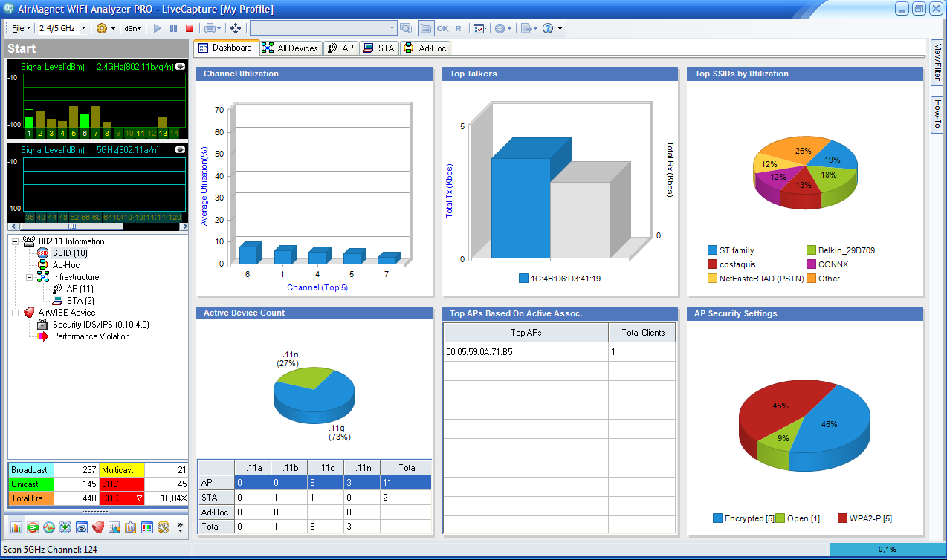This screenshot has height=560, width=947.
Task: Select STA (2) in the tree
Action: click(80, 301)
